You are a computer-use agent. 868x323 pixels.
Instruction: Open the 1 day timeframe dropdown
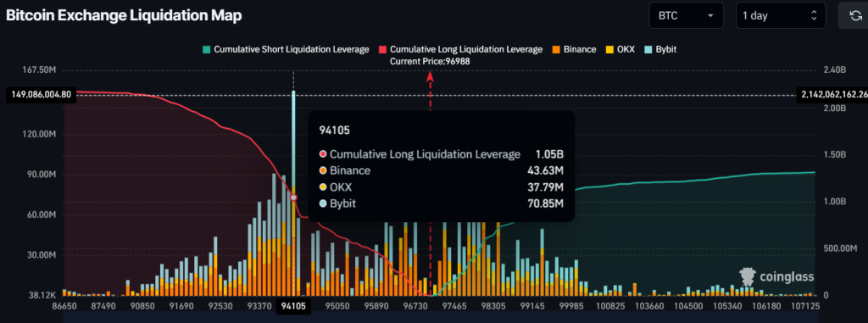tap(781, 15)
